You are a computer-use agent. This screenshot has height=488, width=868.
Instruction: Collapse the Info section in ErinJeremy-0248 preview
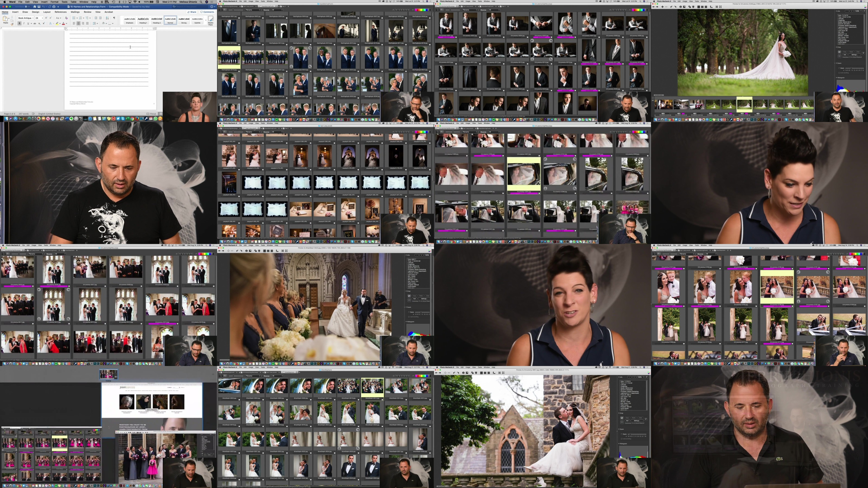(837, 11)
